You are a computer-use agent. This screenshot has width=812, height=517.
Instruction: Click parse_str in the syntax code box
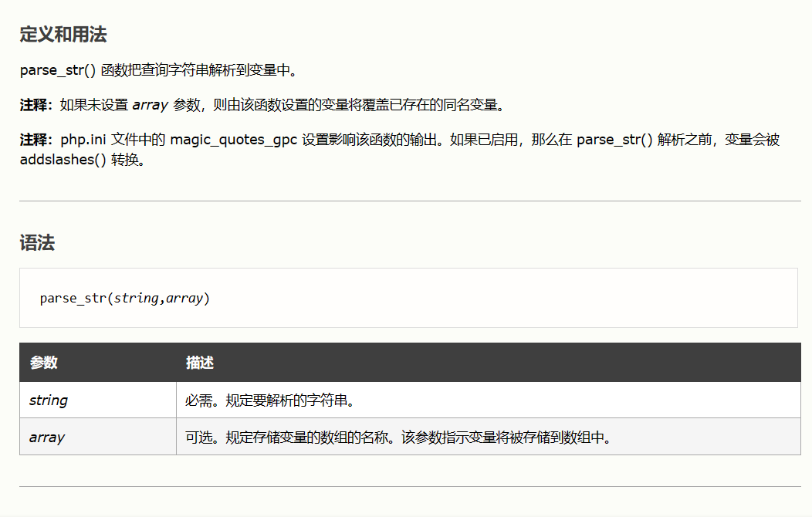point(73,298)
